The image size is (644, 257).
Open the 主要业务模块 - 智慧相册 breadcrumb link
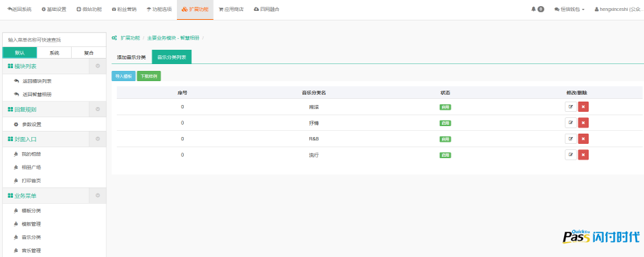coord(173,37)
